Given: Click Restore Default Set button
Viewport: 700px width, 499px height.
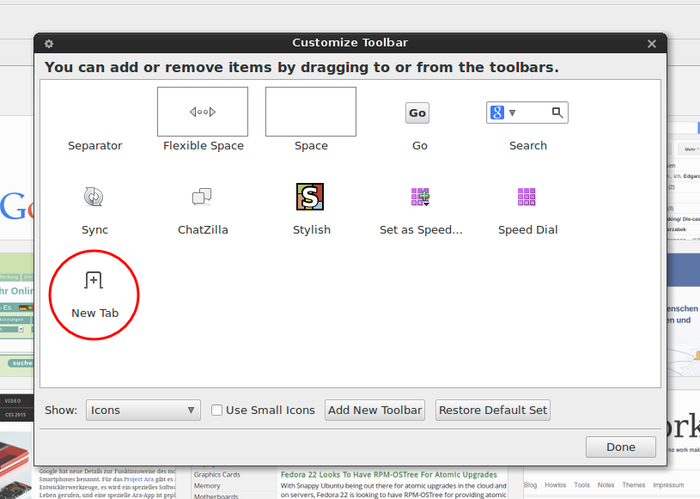Looking at the screenshot, I should coord(493,410).
